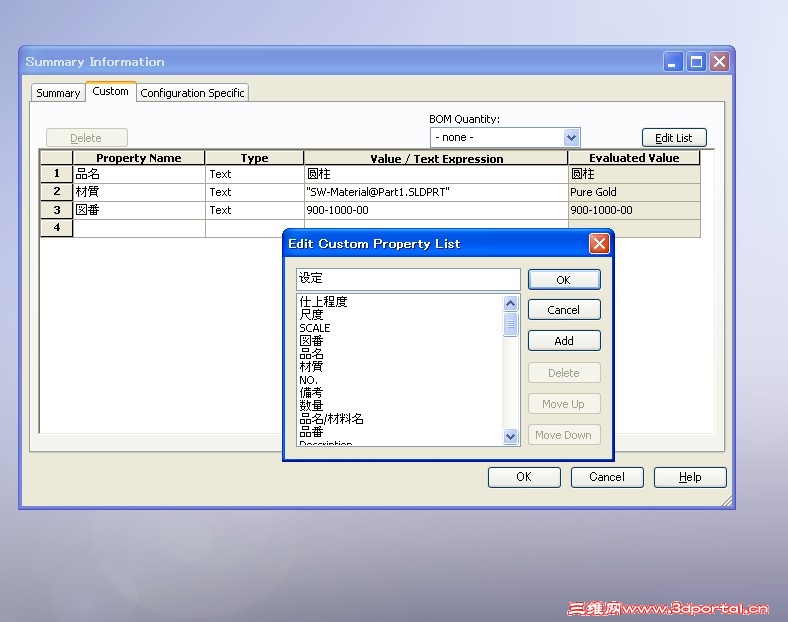This screenshot has width=788, height=622.
Task: Select row 3 header in property table
Action: [57, 210]
